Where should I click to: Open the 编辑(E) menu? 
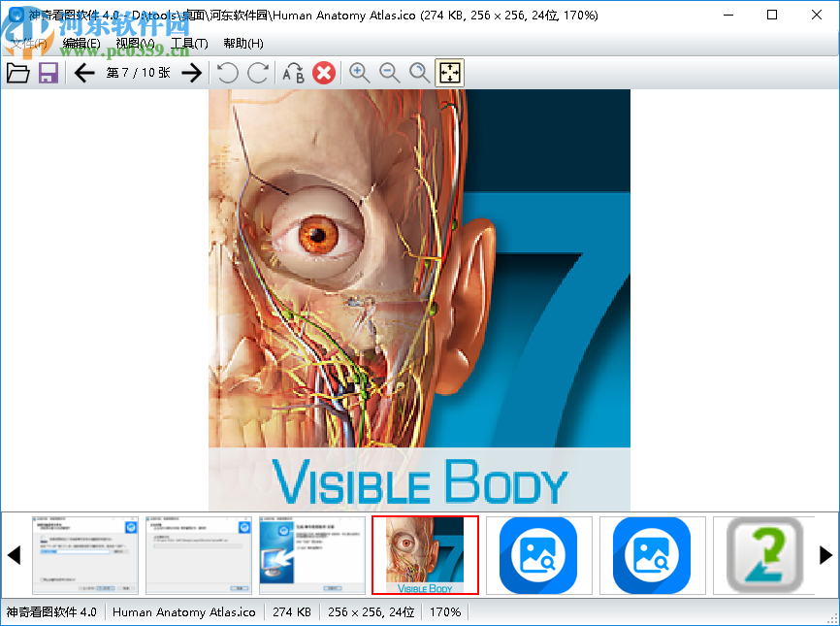(x=81, y=44)
